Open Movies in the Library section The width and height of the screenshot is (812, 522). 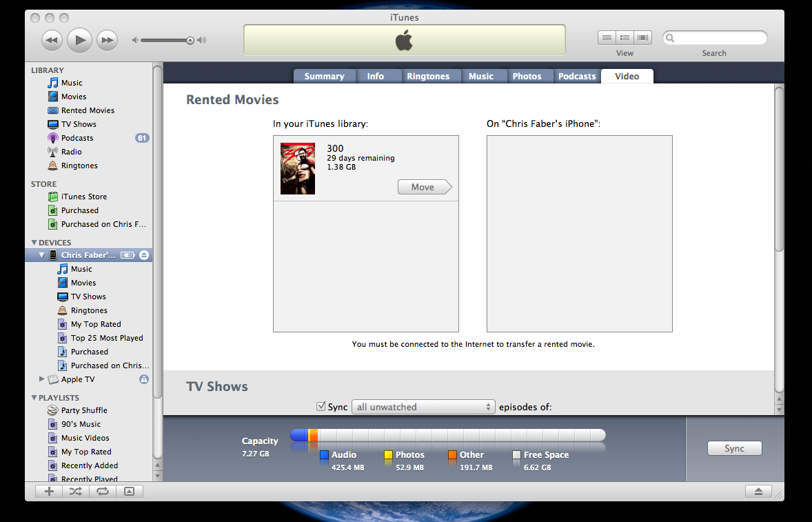[74, 97]
